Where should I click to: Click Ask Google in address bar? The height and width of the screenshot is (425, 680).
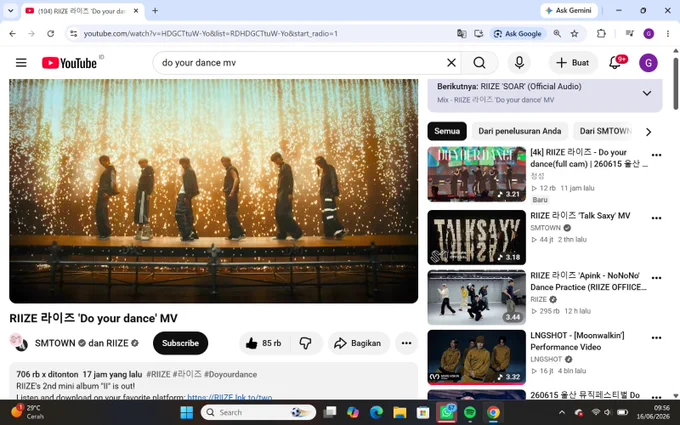518,33
